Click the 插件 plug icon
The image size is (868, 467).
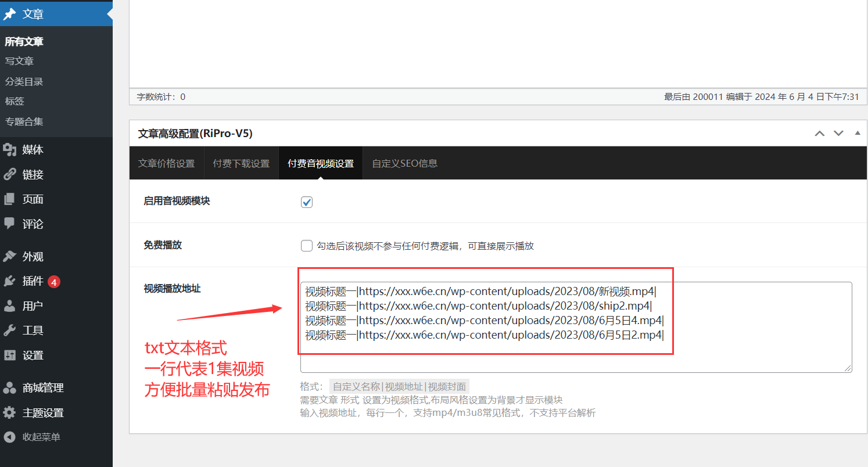pyautogui.click(x=10, y=281)
